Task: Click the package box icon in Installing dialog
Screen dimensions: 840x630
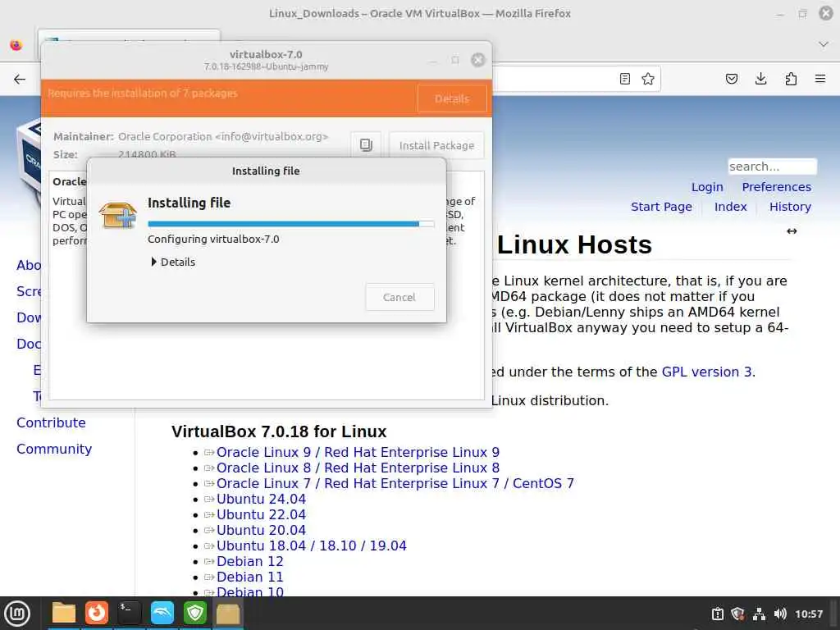Action: click(x=118, y=215)
